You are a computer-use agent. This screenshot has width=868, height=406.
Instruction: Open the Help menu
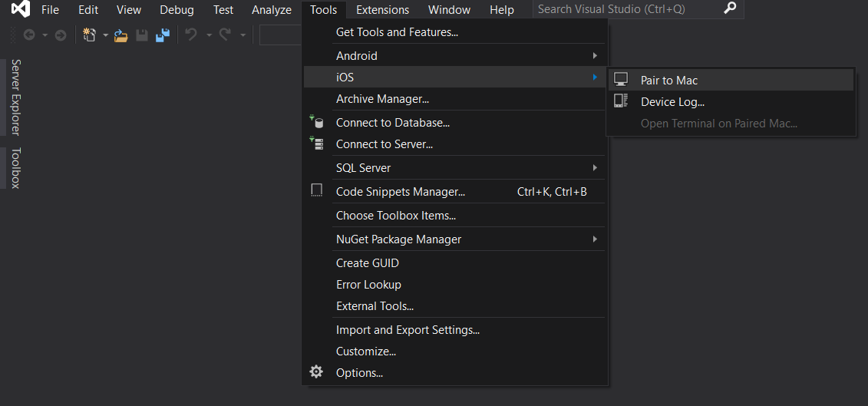(501, 10)
